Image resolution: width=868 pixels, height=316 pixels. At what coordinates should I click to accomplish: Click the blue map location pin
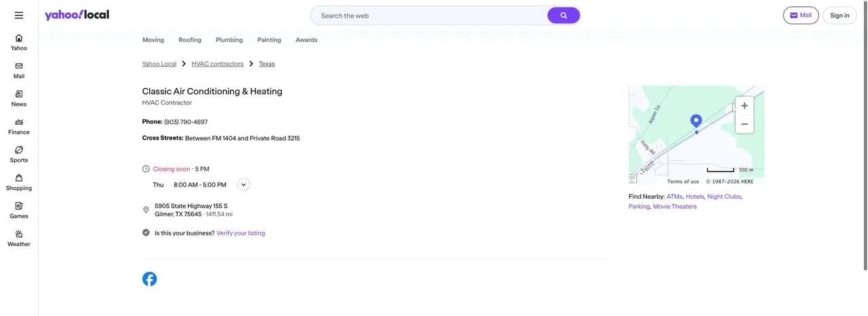pos(696,121)
